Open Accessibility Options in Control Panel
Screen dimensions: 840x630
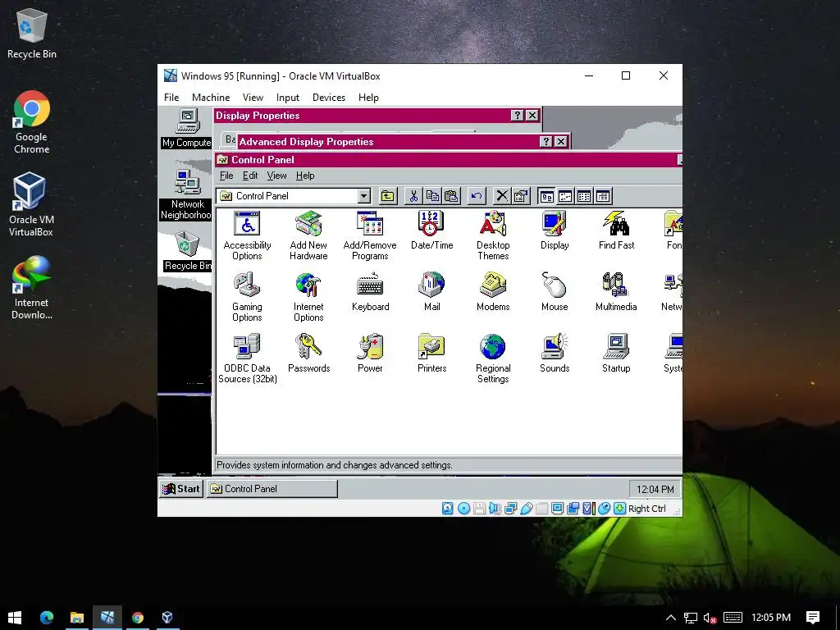pyautogui.click(x=247, y=235)
